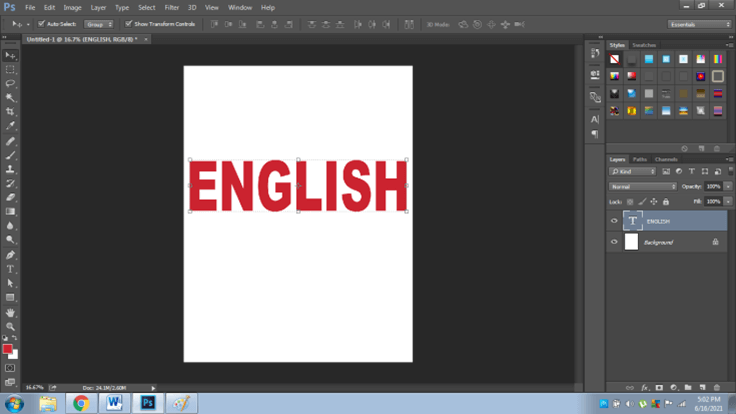736x414 pixels.
Task: Open the Group auto-select dropdown
Action: click(97, 23)
